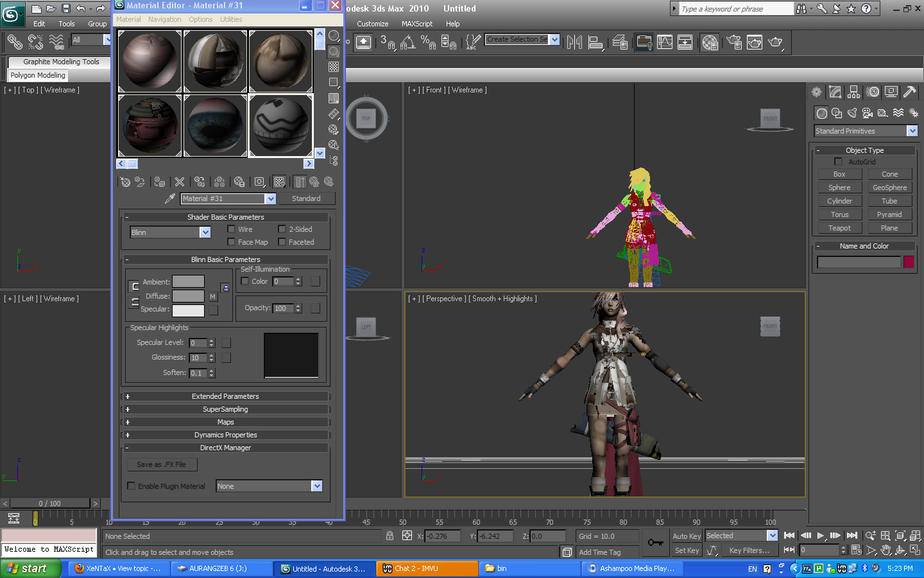This screenshot has height=578, width=924.
Task: Click the Make Preview film icon
Action: coord(334,114)
